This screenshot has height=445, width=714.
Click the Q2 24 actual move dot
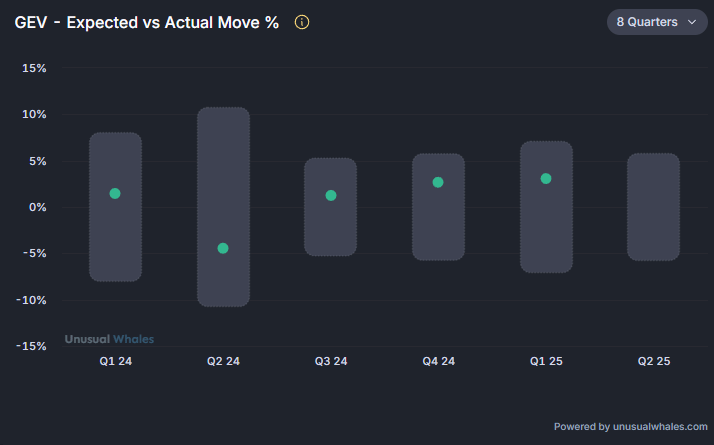(x=223, y=248)
